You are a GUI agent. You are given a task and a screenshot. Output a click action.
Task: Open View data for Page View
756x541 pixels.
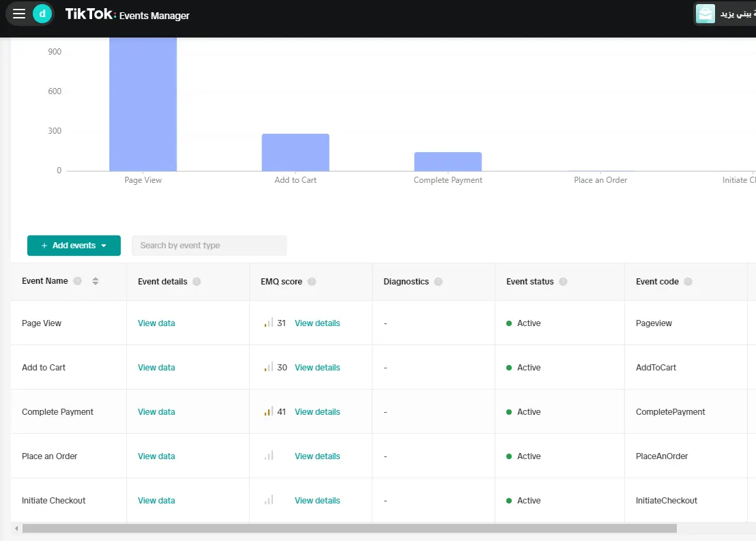click(x=156, y=323)
